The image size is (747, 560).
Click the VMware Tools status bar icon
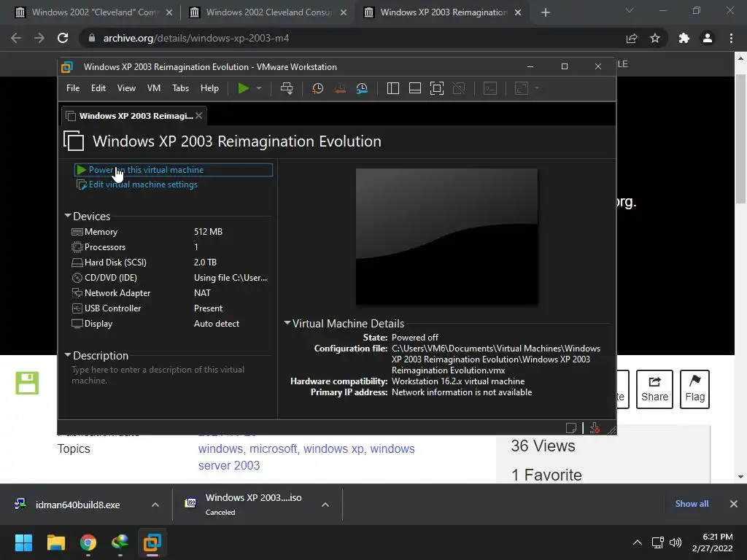point(595,427)
